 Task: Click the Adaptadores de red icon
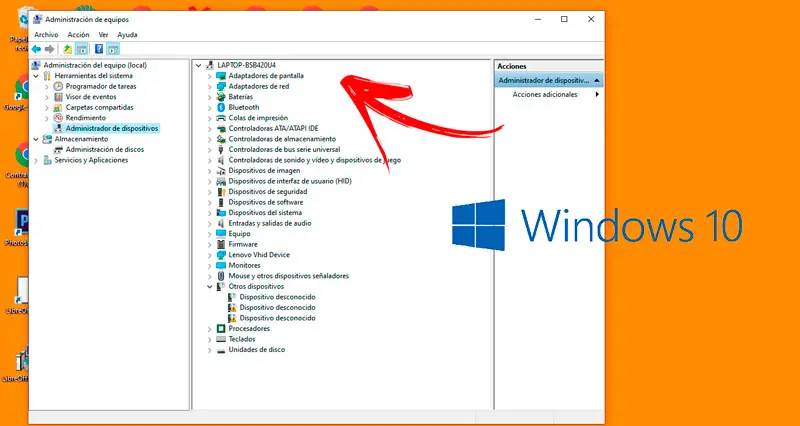pyautogui.click(x=221, y=86)
